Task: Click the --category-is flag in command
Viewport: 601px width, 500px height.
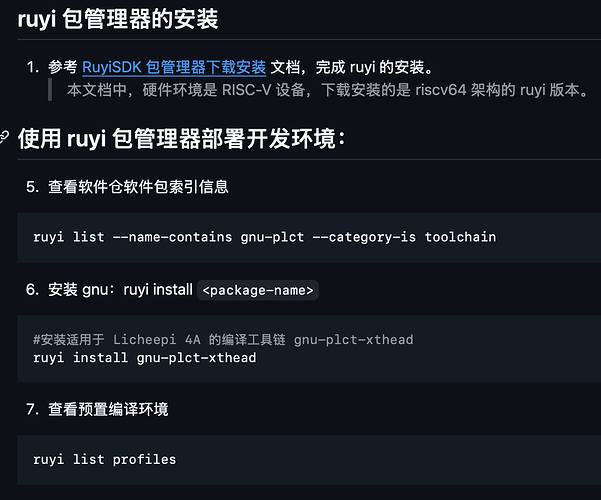Action: [x=364, y=237]
